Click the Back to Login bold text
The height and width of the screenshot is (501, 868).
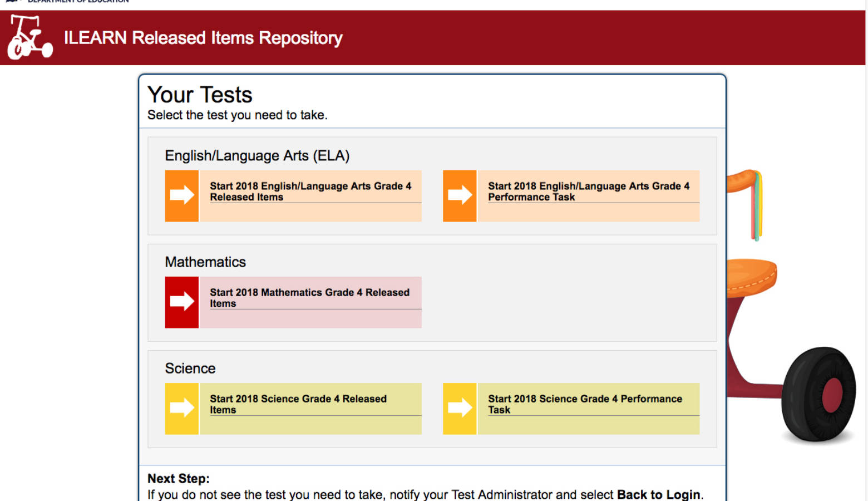(x=659, y=494)
